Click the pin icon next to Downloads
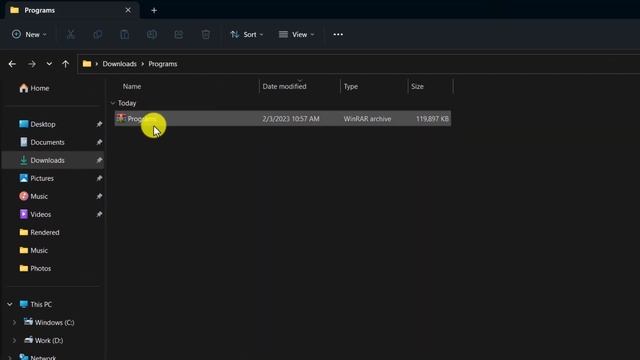 click(x=99, y=160)
